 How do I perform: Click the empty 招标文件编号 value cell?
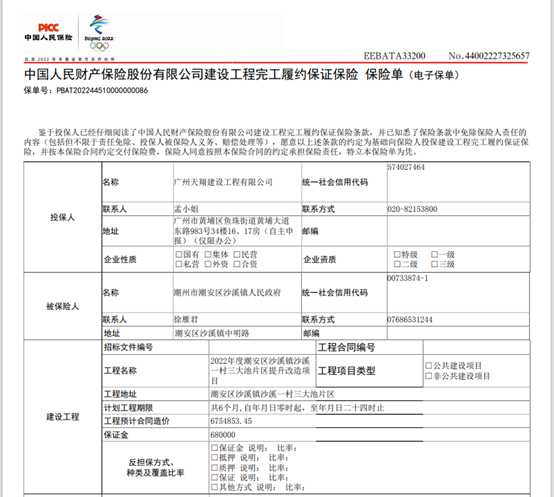(262, 348)
